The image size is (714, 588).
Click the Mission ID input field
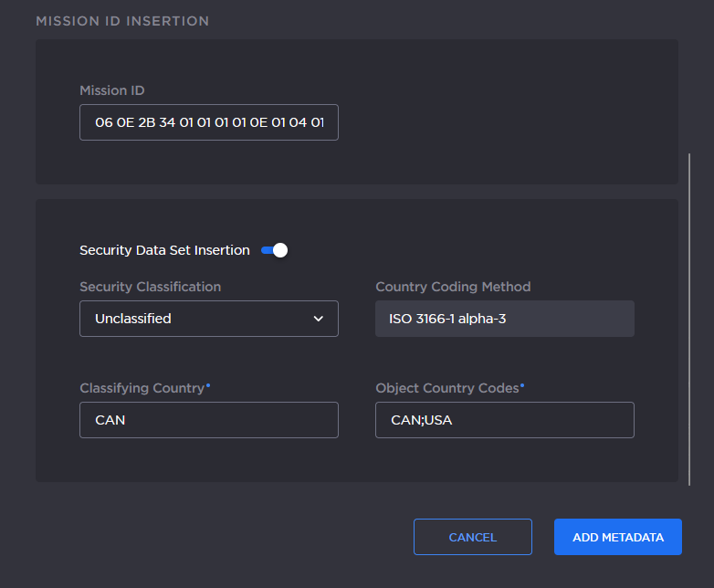pyautogui.click(x=208, y=121)
